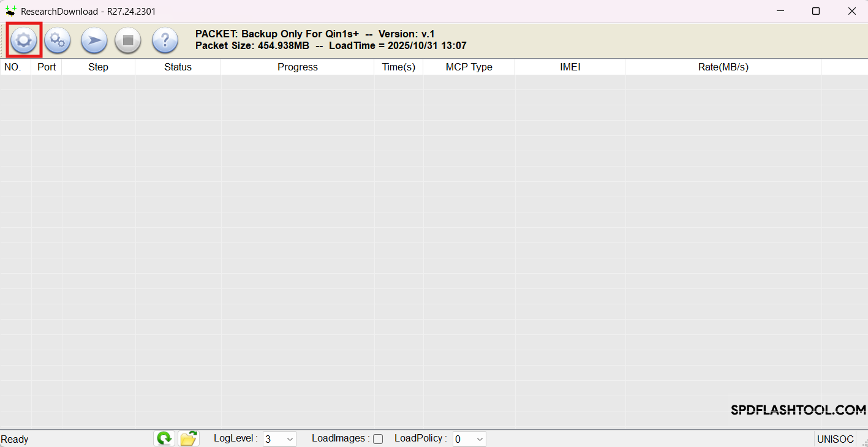
Task: Expand the LogLevel dropdown arrow
Action: (x=289, y=439)
